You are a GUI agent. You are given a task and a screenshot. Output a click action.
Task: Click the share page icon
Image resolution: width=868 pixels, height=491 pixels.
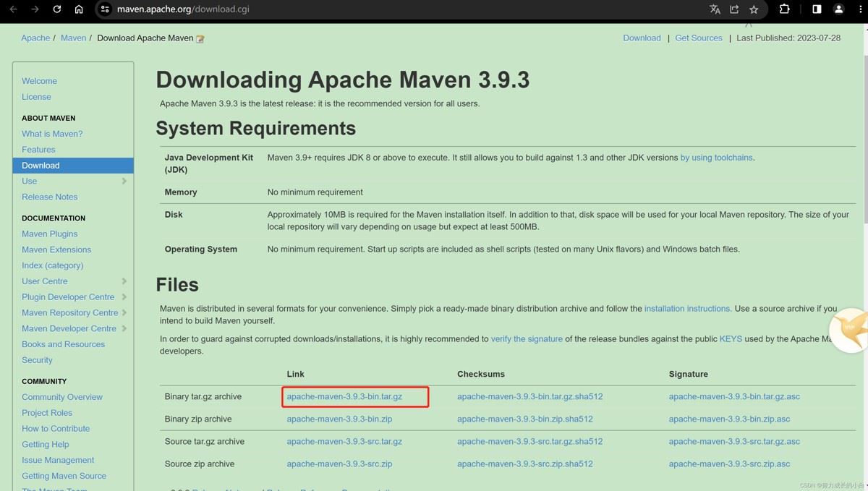(x=734, y=9)
